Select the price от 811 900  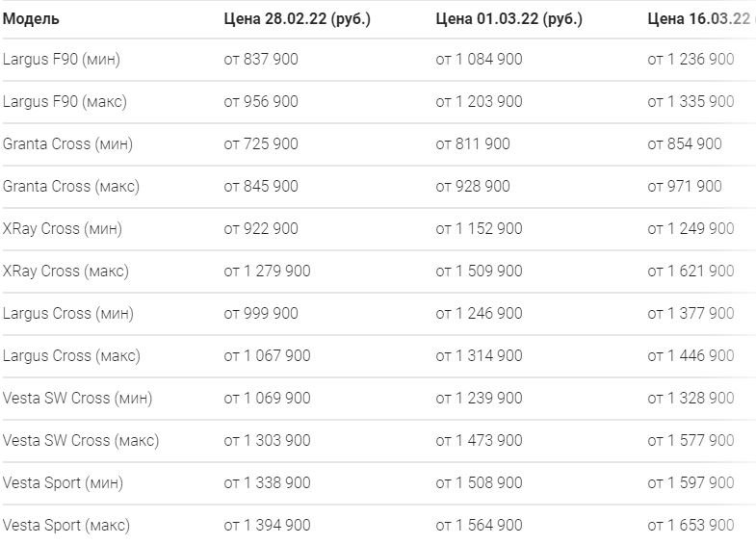pos(473,144)
